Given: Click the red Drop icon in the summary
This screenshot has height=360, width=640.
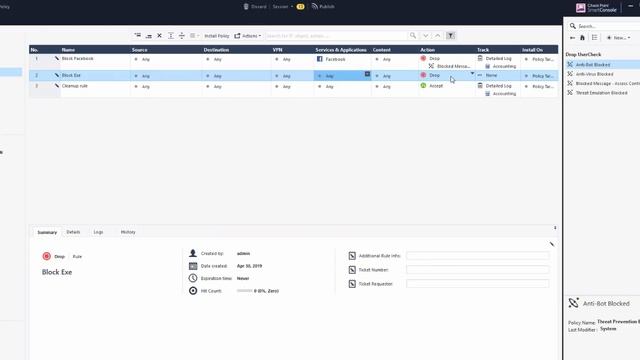Looking at the screenshot, I should [x=47, y=256].
